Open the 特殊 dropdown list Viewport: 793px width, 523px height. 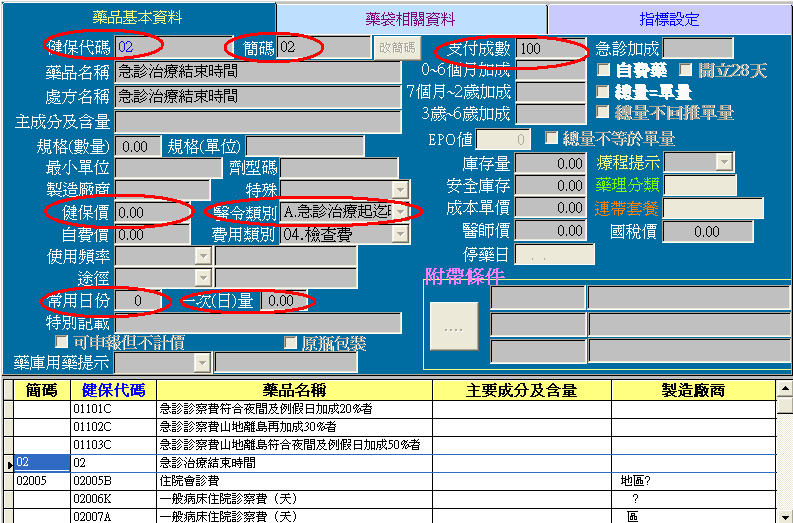pyautogui.click(x=400, y=190)
